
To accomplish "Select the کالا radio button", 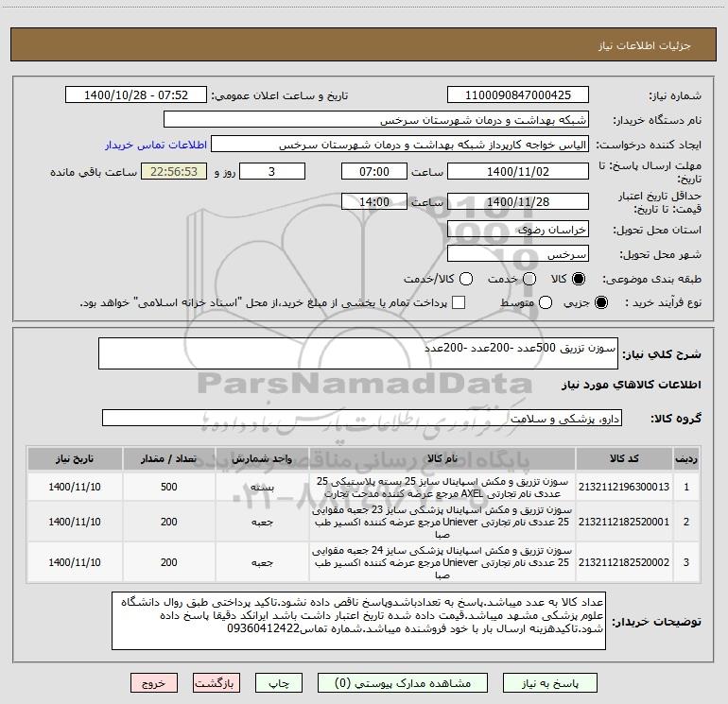I will (x=579, y=279).
